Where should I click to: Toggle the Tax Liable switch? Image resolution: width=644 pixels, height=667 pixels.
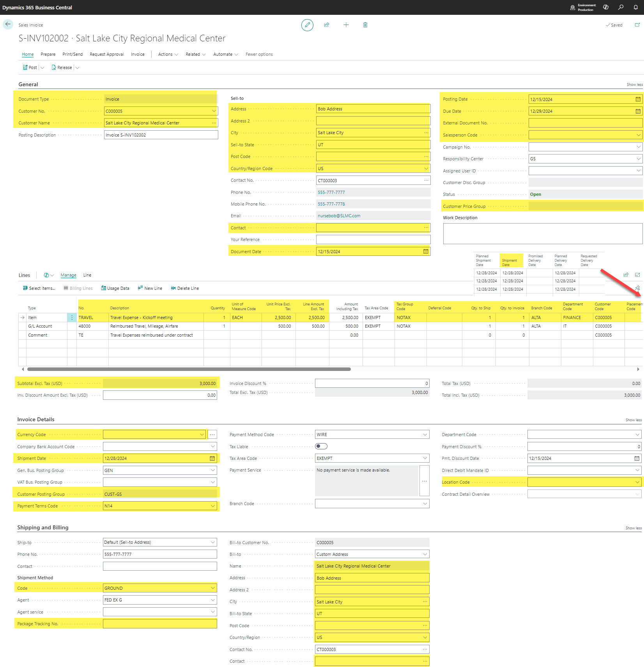tap(321, 446)
